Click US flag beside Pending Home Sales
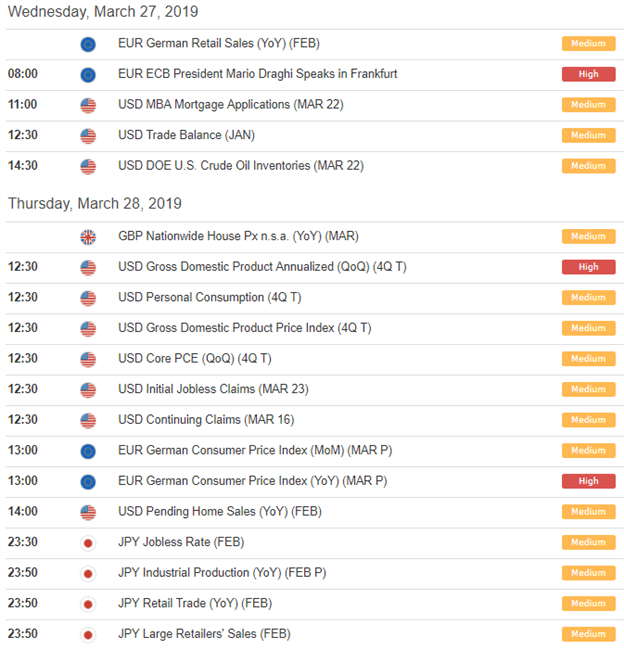Image resolution: width=624 pixels, height=649 pixels. coord(88,512)
